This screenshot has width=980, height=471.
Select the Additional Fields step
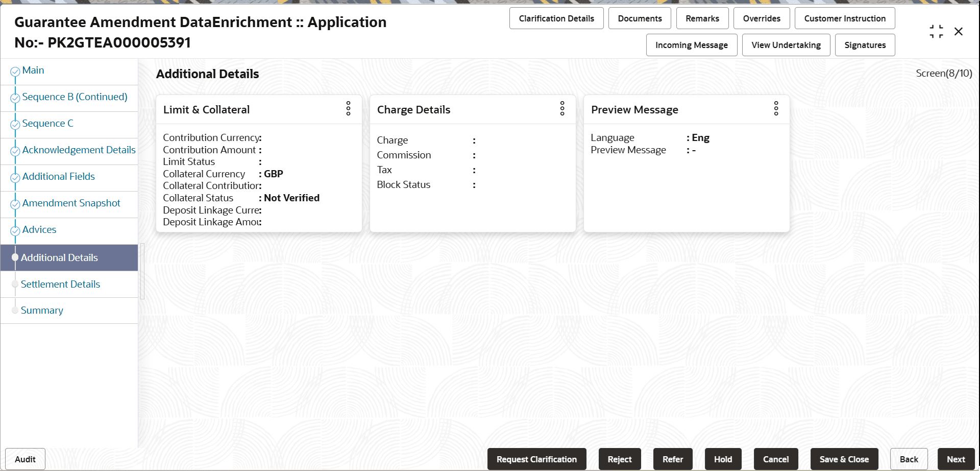[58, 177]
